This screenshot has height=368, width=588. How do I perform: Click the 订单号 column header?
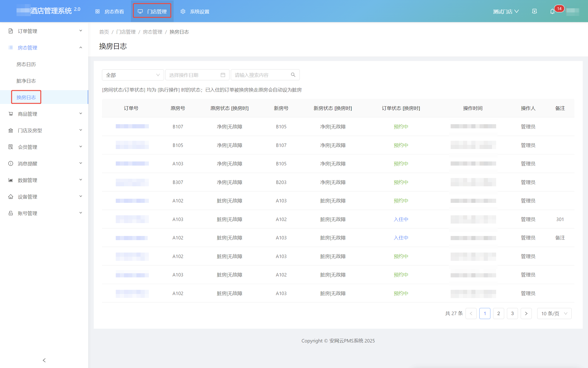tap(131, 108)
